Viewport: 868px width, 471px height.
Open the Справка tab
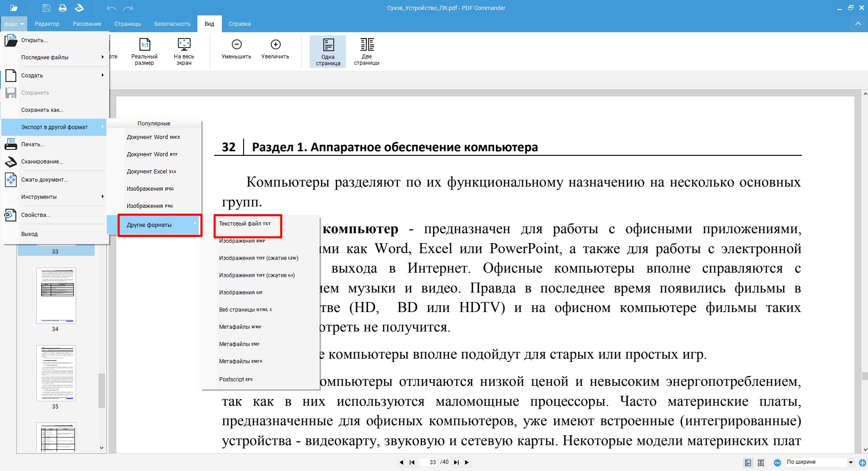240,24
